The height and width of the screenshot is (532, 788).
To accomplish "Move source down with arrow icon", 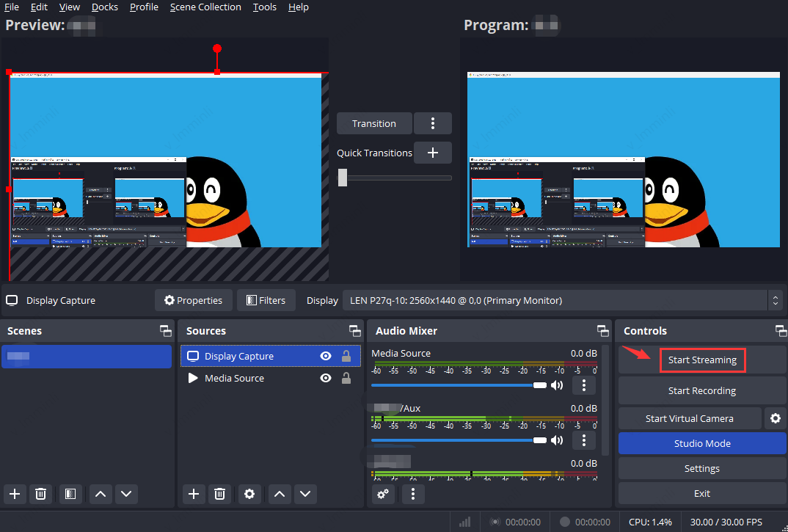I will click(x=305, y=494).
